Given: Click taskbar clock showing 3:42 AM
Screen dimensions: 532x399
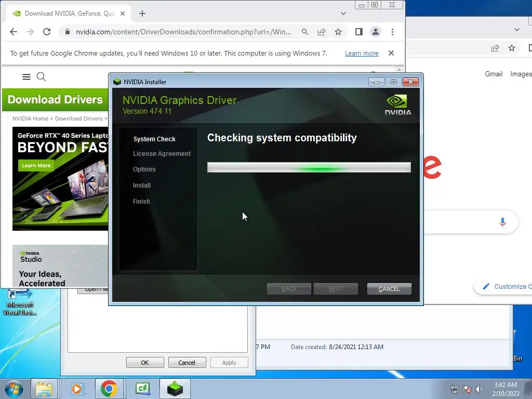Looking at the screenshot, I should point(506,389).
